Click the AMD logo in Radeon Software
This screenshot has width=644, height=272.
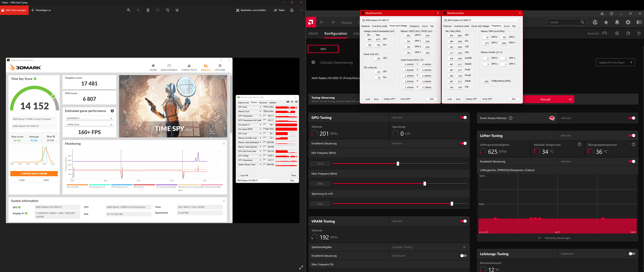tap(311, 22)
